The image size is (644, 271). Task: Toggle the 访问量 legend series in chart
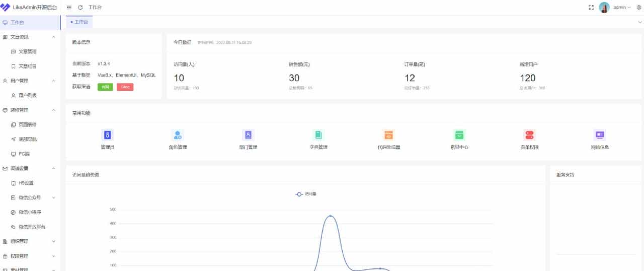pyautogui.click(x=306, y=194)
